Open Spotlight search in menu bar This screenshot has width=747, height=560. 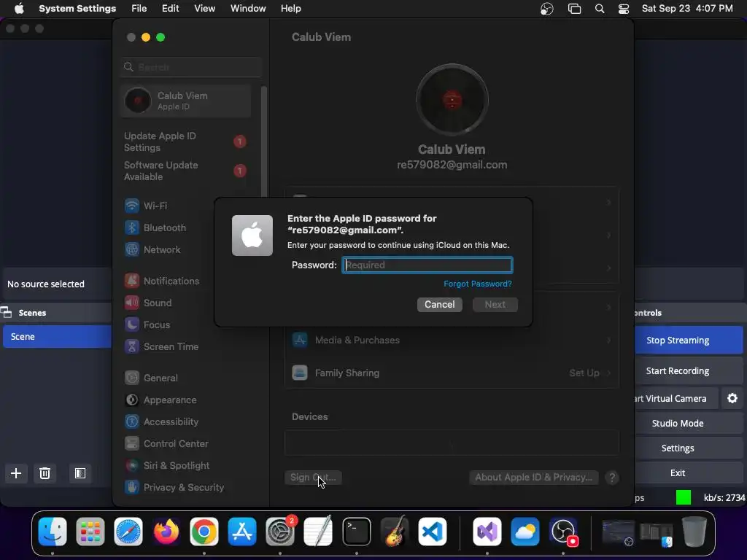click(600, 9)
